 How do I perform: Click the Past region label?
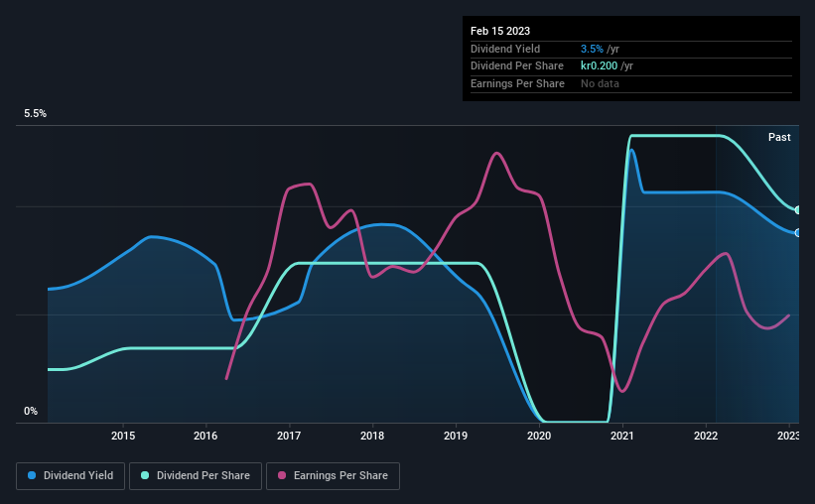click(779, 137)
